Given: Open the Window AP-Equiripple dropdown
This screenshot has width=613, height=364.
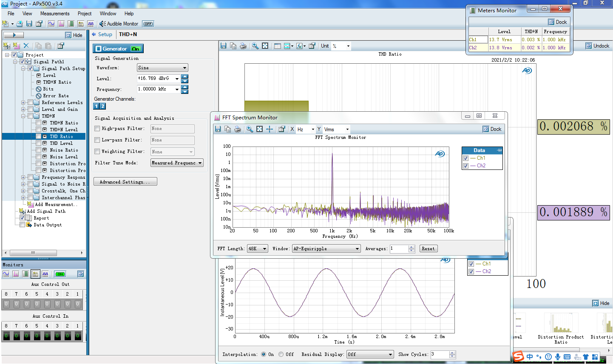Looking at the screenshot, I should pos(326,248).
